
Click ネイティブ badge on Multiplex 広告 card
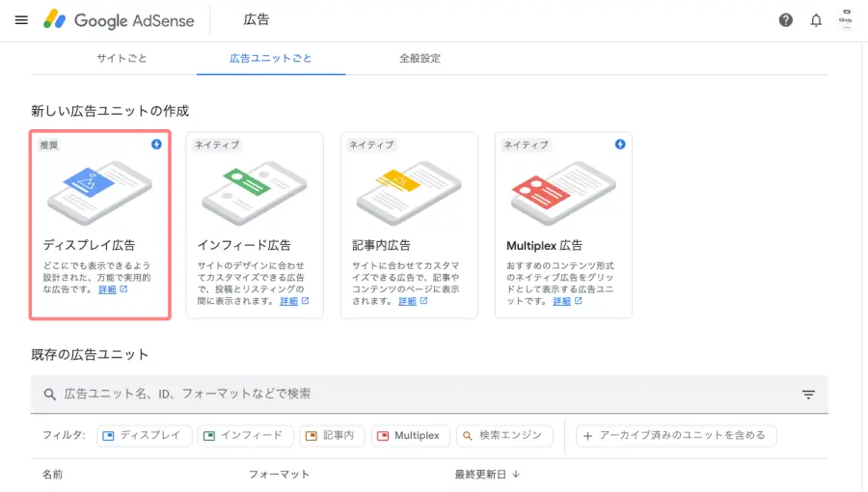click(526, 145)
